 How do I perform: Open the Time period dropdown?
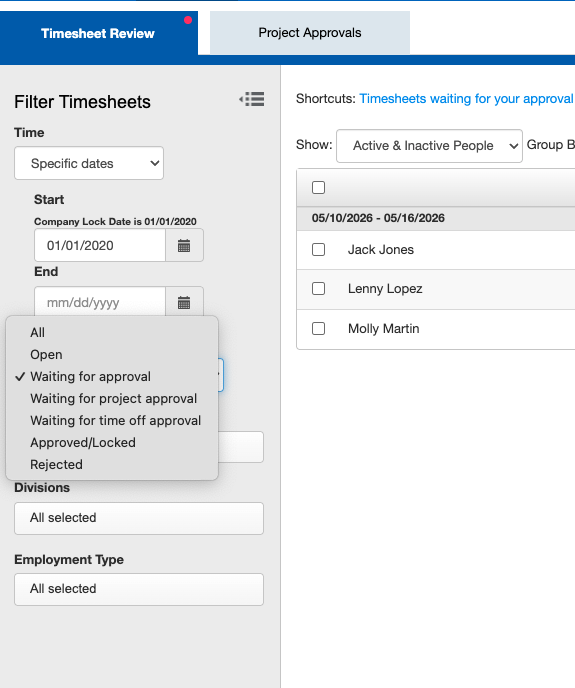tap(89, 163)
